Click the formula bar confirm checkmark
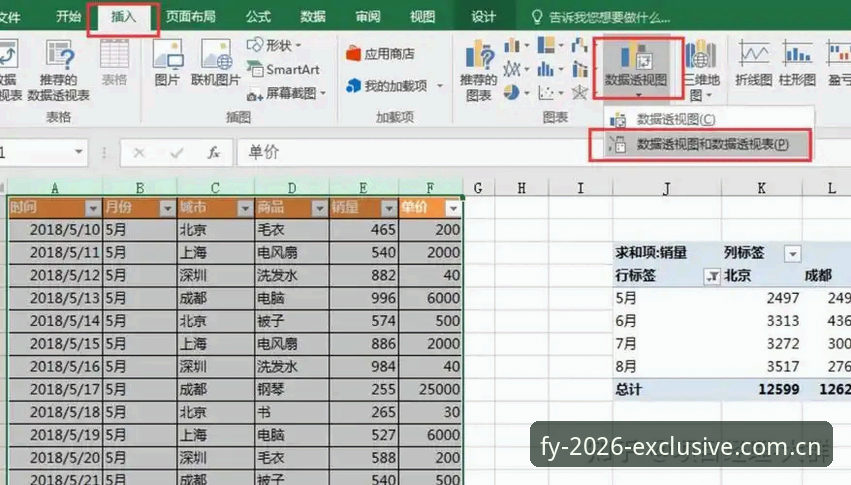The width and height of the screenshot is (851, 485). click(176, 153)
